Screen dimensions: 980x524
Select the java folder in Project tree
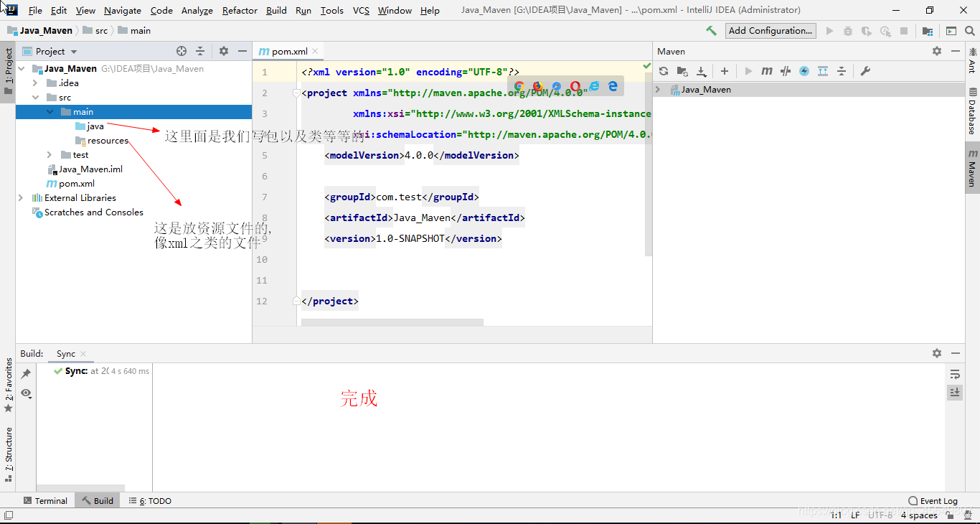(x=90, y=126)
